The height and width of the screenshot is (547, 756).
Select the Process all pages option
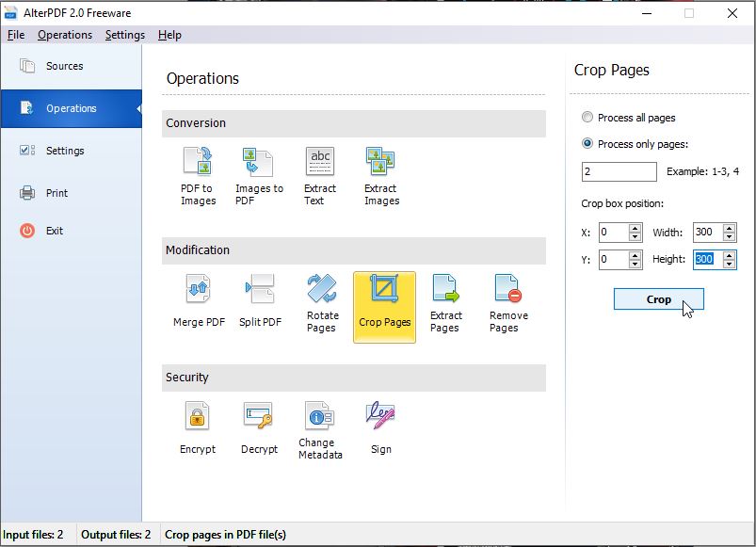[x=628, y=118]
